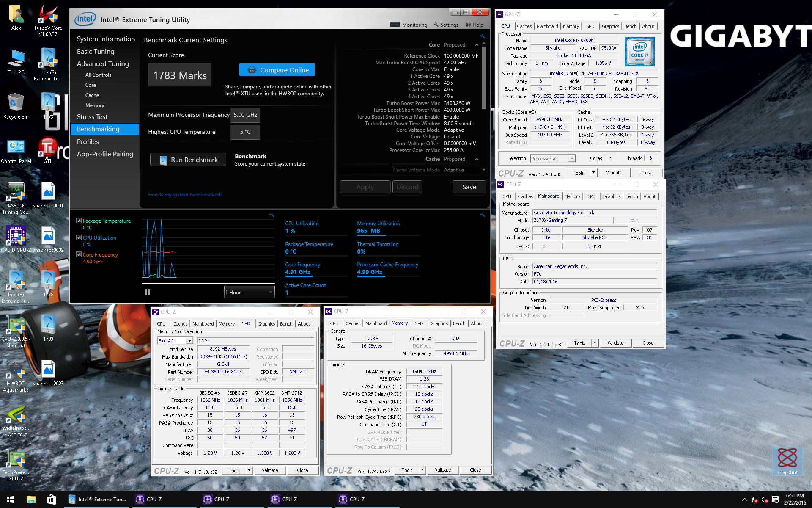Open Help in the Intel XTU header

coord(475,25)
